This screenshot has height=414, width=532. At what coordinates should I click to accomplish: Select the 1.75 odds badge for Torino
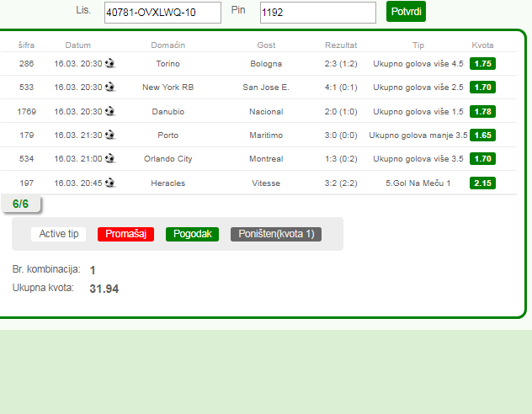pos(482,64)
